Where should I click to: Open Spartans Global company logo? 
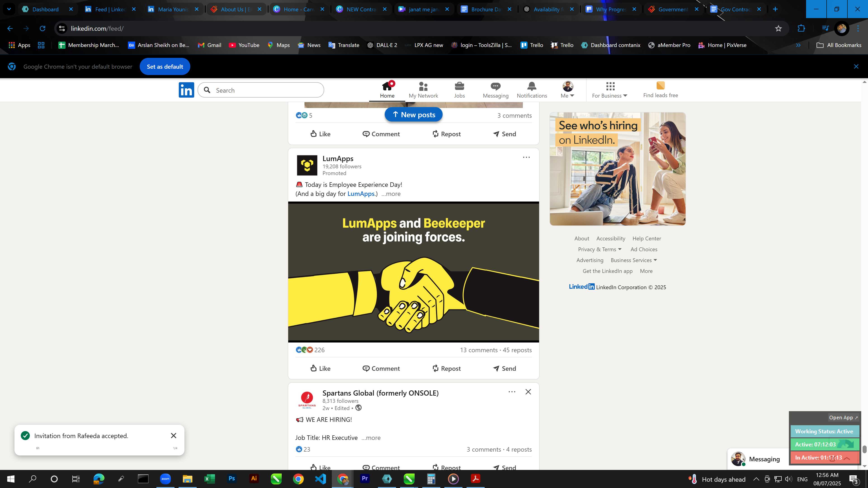click(x=307, y=400)
